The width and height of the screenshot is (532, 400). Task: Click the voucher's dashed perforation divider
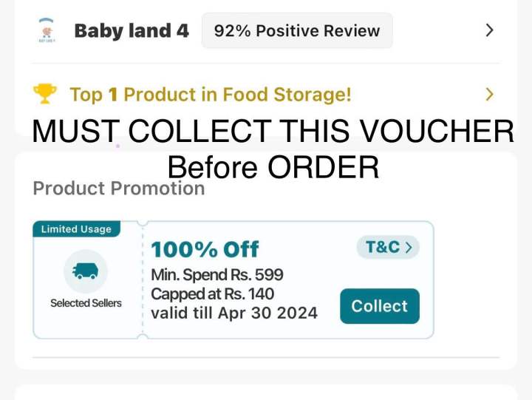click(x=143, y=279)
